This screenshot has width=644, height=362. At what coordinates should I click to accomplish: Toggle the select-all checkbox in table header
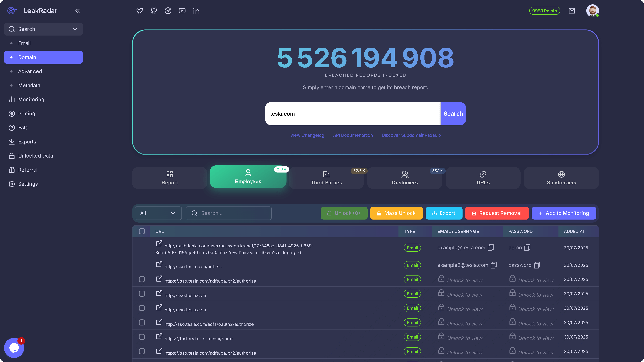[x=142, y=231]
